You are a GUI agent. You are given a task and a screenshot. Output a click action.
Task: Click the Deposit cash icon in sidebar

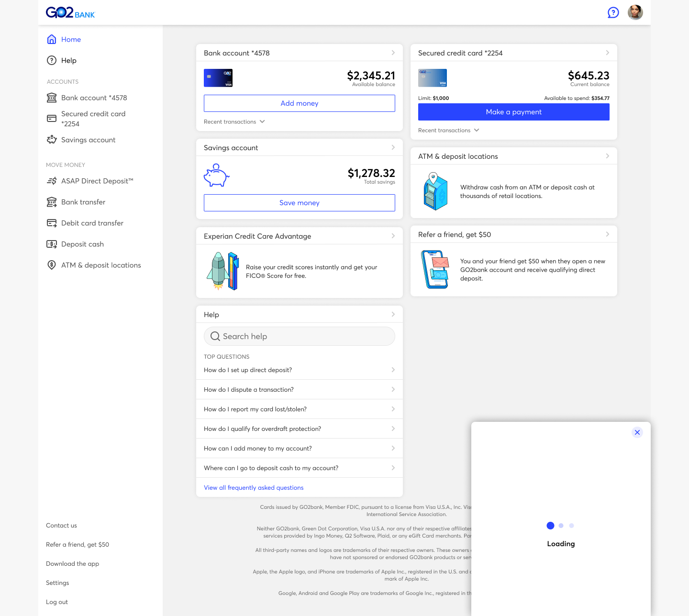click(x=52, y=244)
